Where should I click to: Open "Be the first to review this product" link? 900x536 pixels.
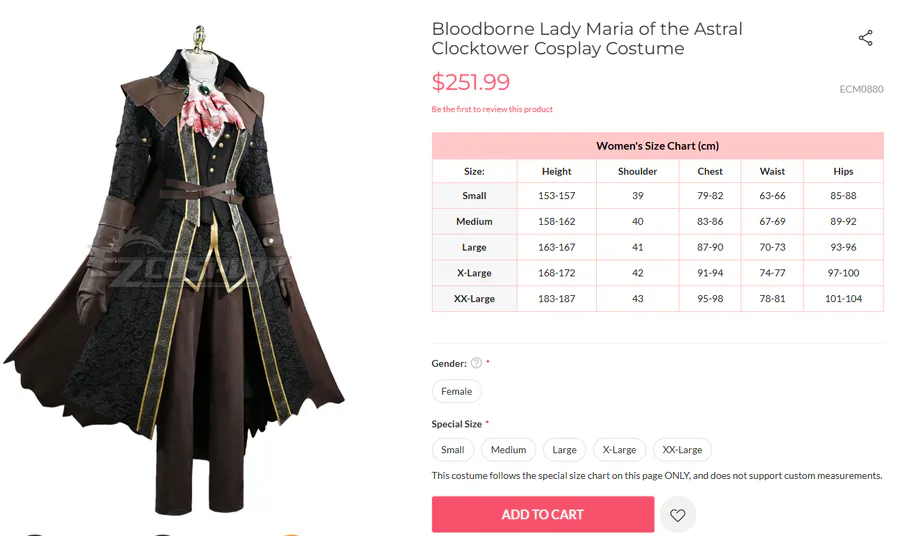(x=492, y=109)
